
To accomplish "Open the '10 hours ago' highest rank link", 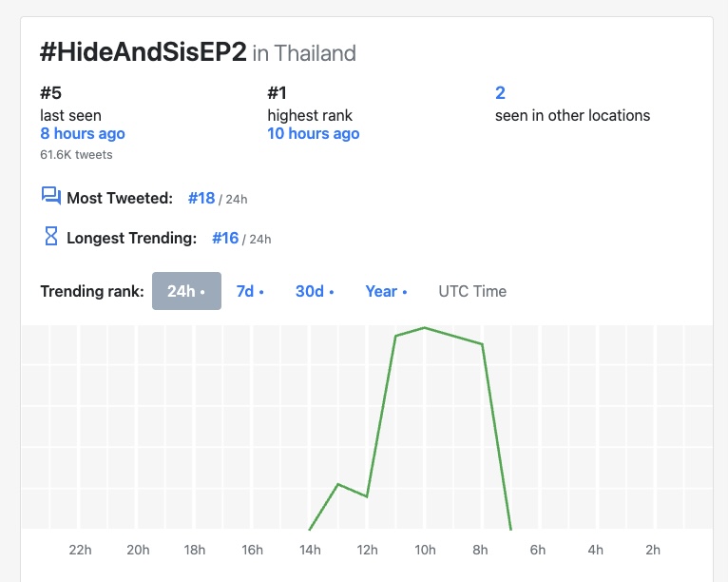I will (x=314, y=133).
